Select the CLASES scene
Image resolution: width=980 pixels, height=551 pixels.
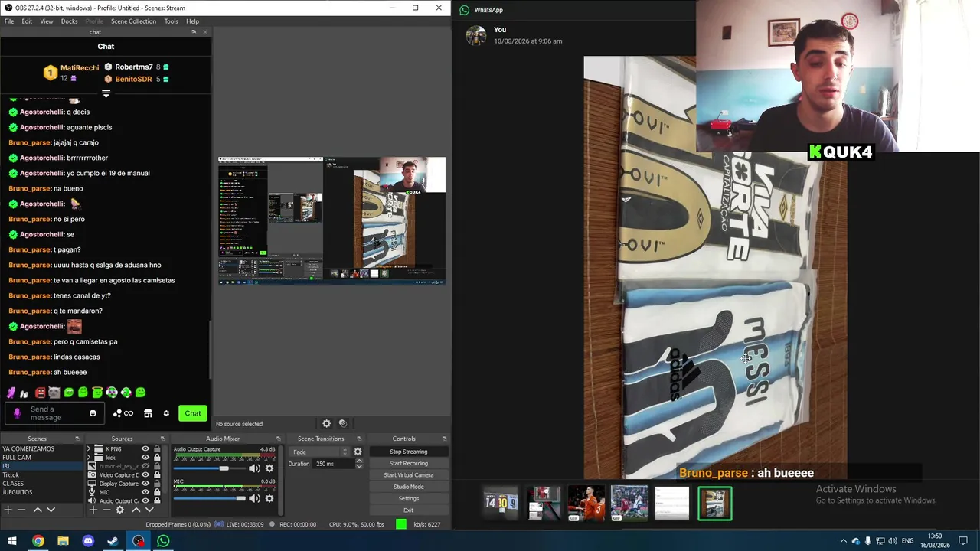[x=41, y=484]
